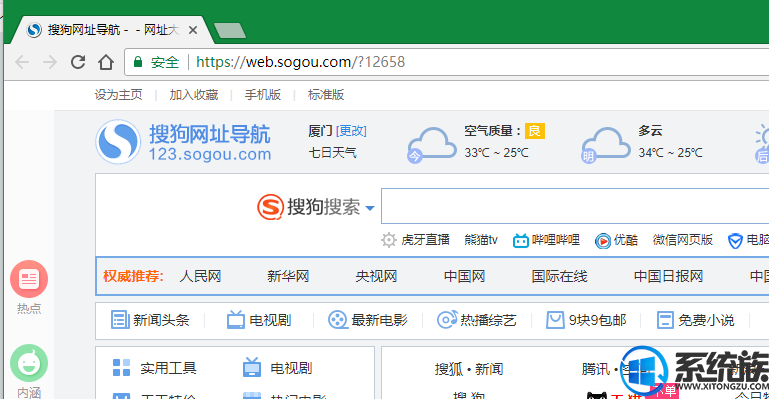Click 设为主页 link

(118, 95)
